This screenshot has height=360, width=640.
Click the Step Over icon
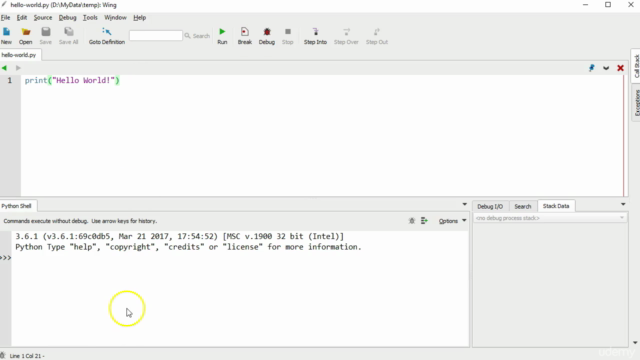point(346,36)
